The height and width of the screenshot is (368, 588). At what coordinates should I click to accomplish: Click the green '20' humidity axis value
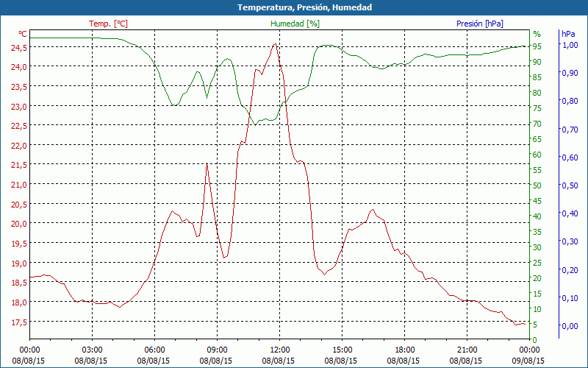click(537, 278)
